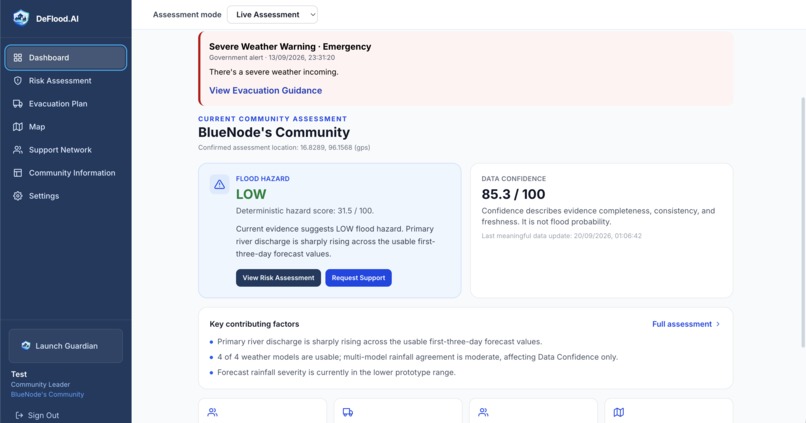Click 'There's a severe weather incoming.' message
The width and height of the screenshot is (806, 423).
click(x=273, y=72)
